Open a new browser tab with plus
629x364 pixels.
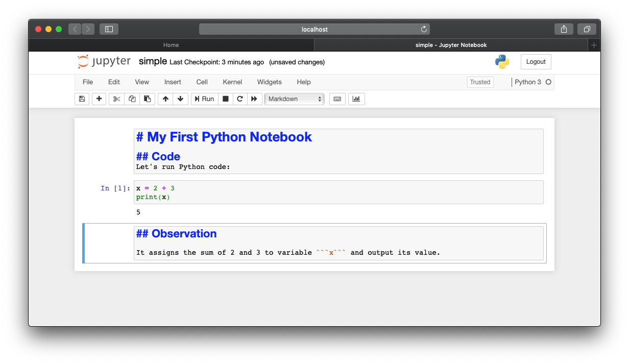[x=594, y=45]
